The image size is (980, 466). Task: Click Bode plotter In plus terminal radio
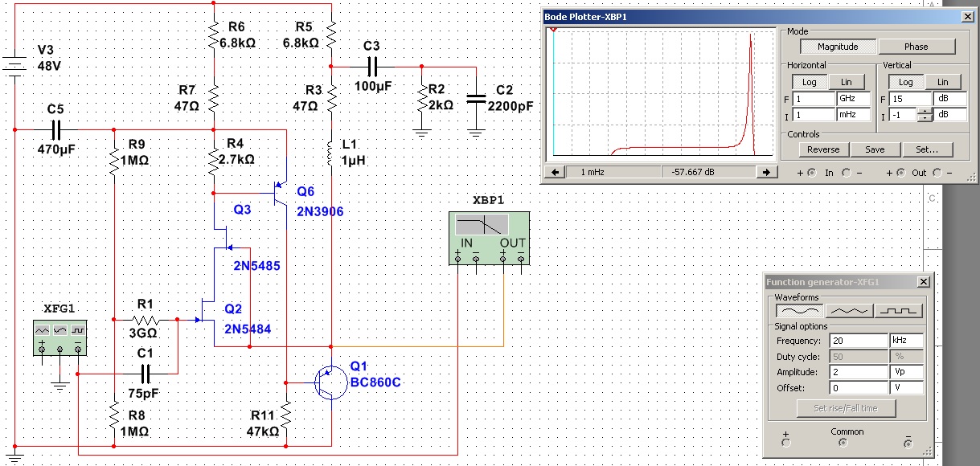[810, 173]
